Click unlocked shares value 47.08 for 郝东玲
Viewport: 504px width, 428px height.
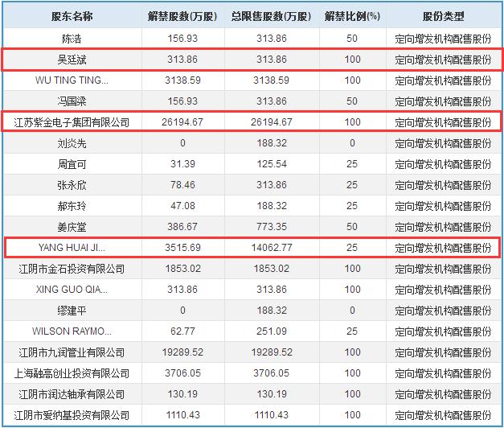(x=182, y=206)
